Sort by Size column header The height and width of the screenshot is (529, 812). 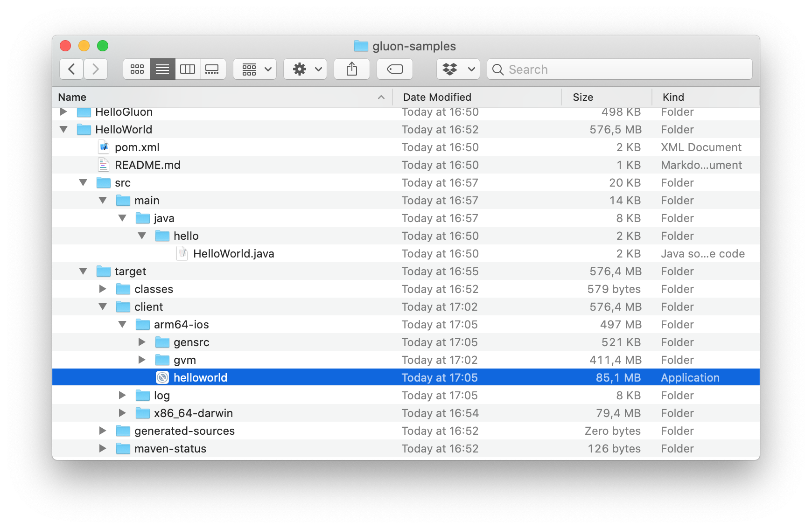(607, 97)
